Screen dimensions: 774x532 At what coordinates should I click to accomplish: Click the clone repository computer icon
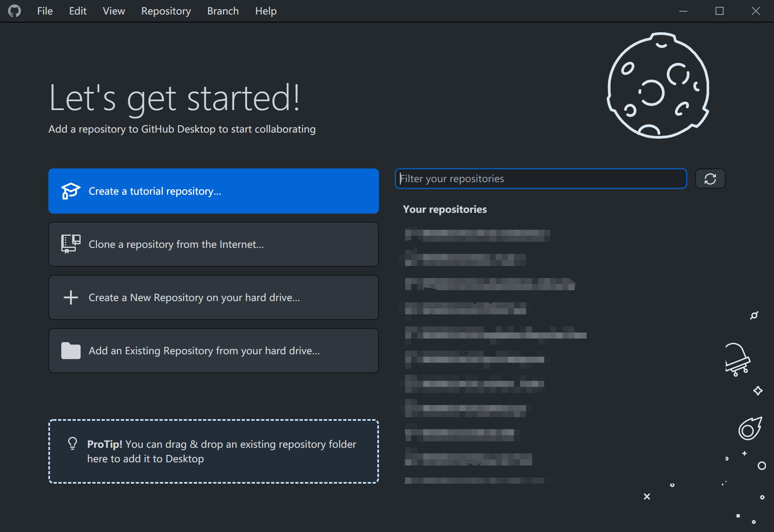coord(71,244)
